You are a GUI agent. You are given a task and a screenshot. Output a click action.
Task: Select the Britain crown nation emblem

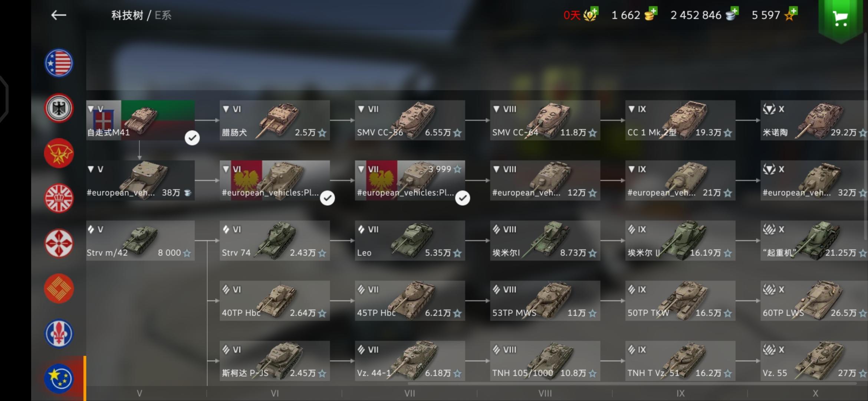coord(59,198)
